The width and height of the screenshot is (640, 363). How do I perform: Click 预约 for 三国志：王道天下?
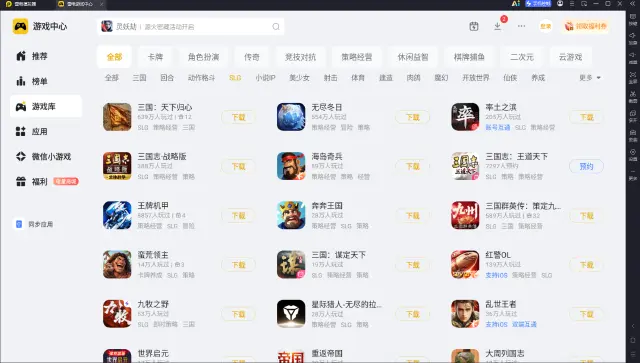tap(587, 166)
